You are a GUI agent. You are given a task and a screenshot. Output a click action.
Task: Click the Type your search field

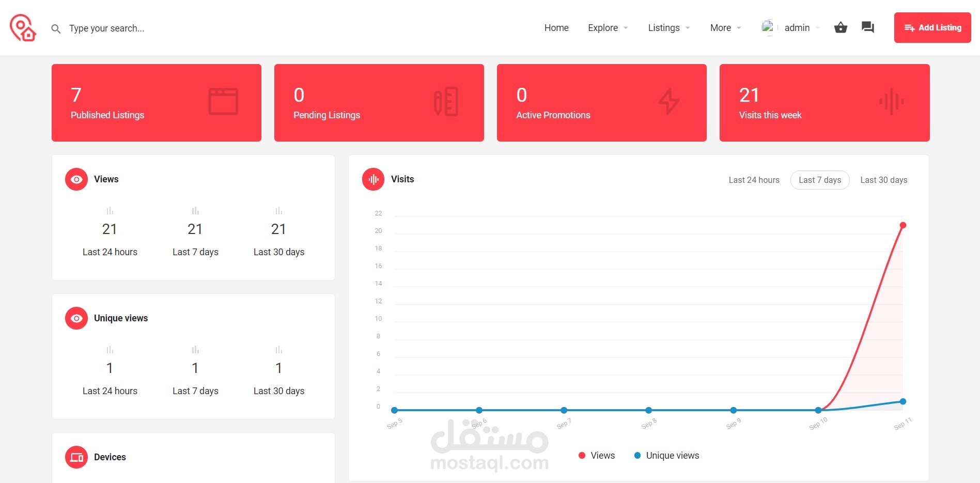[107, 28]
